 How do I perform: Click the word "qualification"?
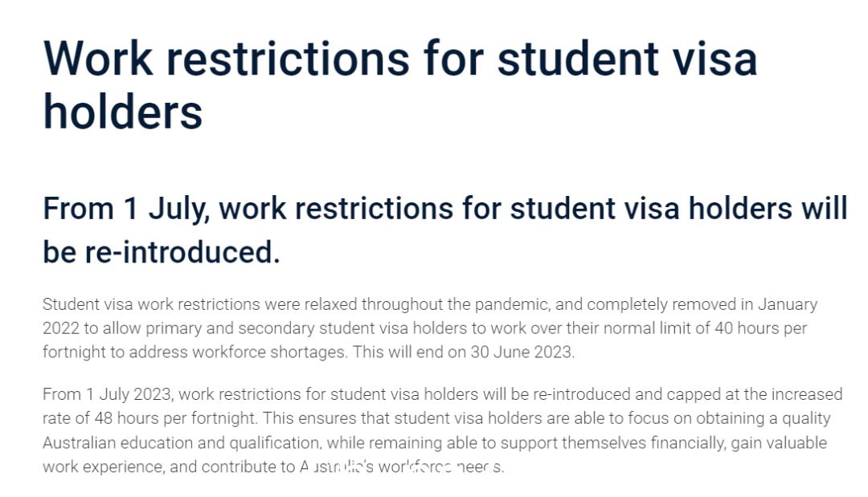coord(275,443)
